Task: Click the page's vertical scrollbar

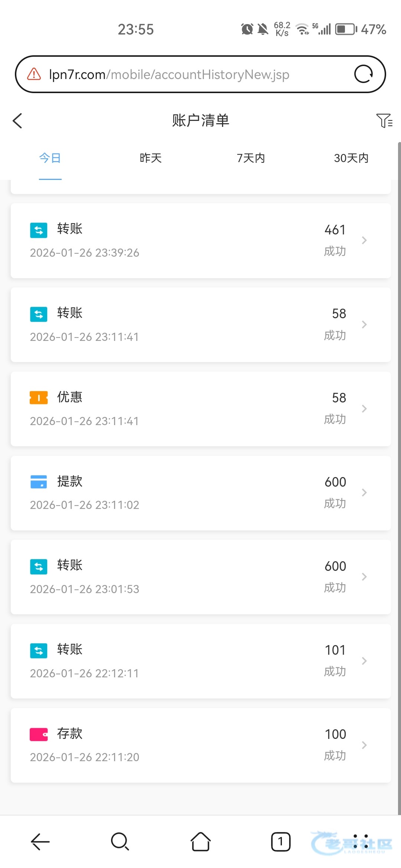Action: pyautogui.click(x=399, y=445)
